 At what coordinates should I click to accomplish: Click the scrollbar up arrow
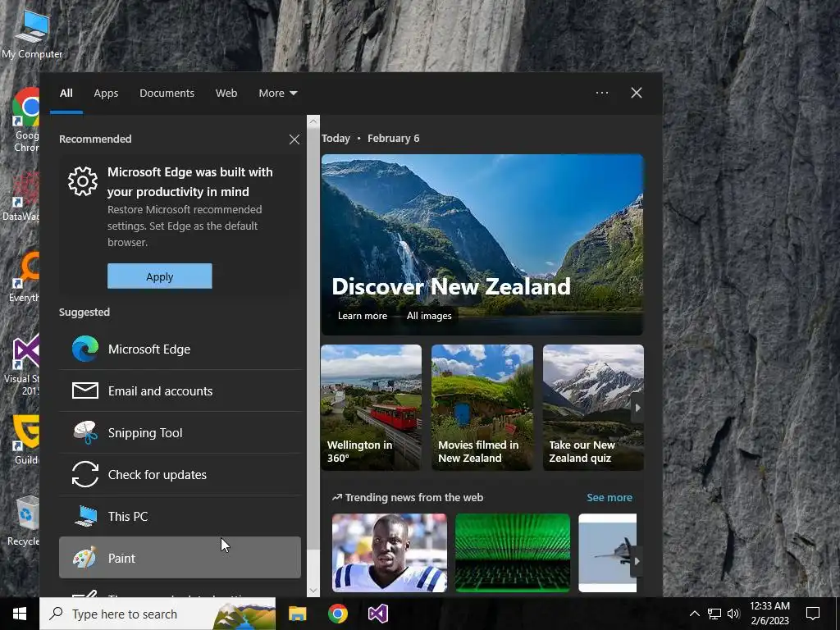[313, 121]
